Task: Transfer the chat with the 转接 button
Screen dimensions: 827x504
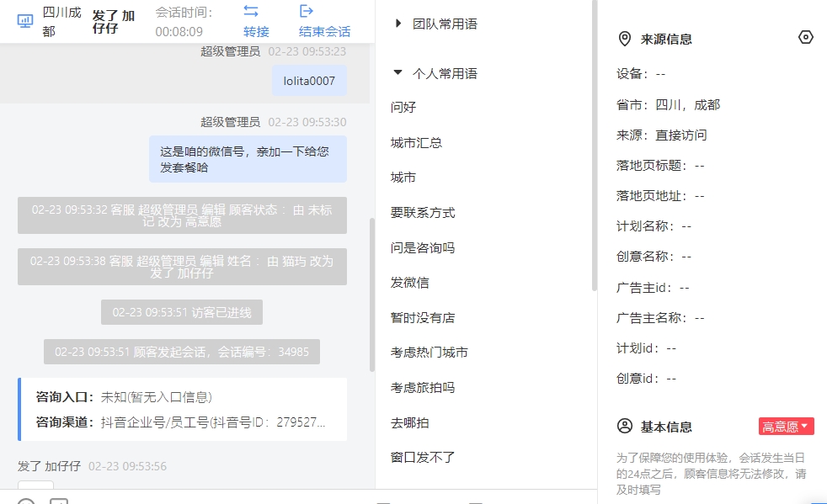Action: [256, 21]
